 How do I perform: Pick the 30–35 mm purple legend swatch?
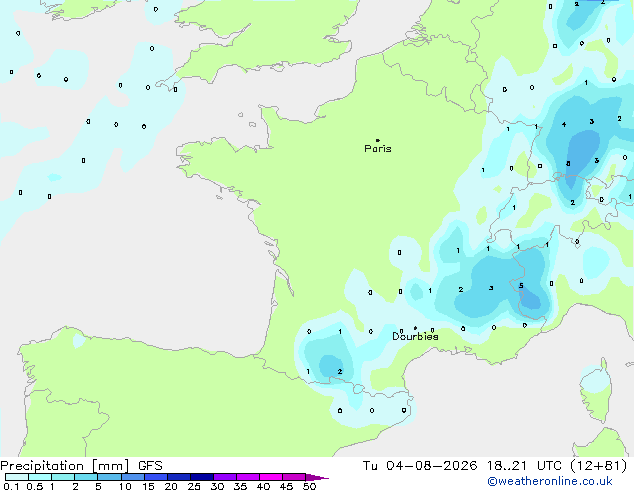(224, 477)
